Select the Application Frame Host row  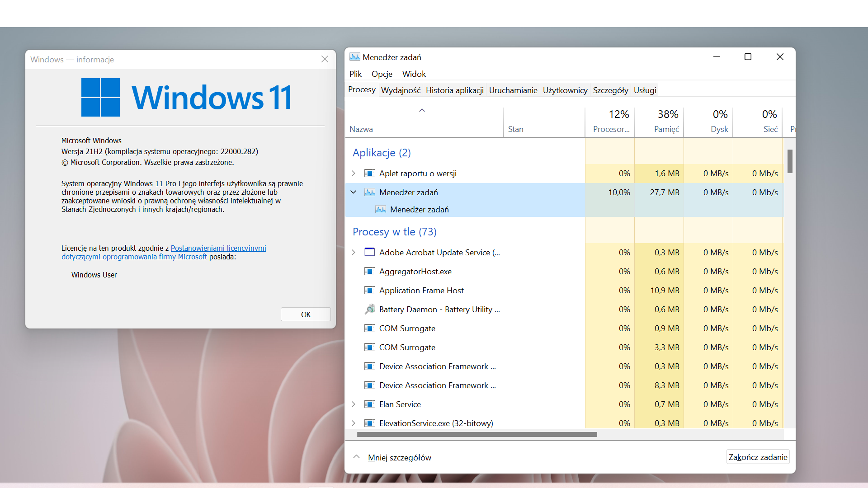point(564,291)
